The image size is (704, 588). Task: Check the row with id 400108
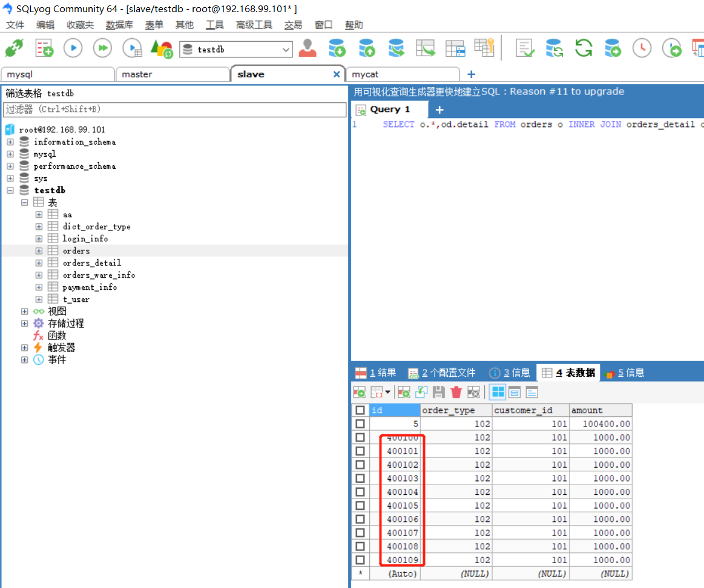(360, 546)
